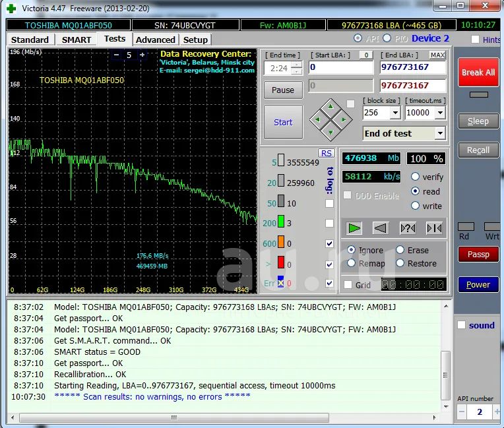The image size is (504, 428).
Task: Toggle the checkbox beside navigation diamond
Action: [x=351, y=104]
